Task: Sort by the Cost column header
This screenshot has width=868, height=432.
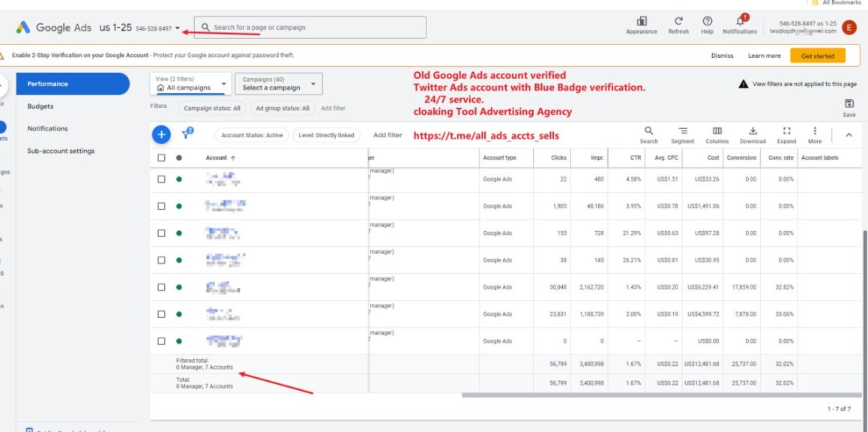Action: point(713,157)
